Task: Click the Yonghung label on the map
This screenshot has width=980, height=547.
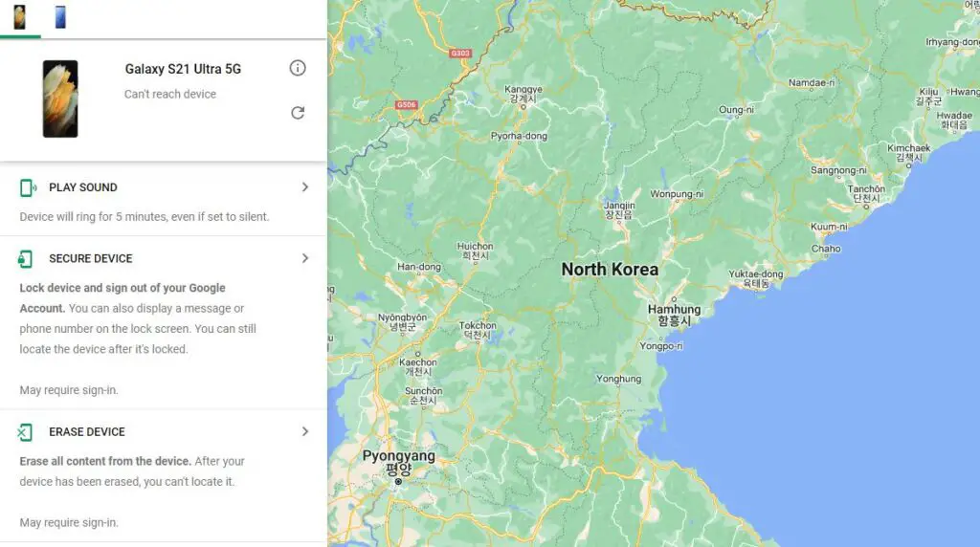Action: tap(619, 379)
